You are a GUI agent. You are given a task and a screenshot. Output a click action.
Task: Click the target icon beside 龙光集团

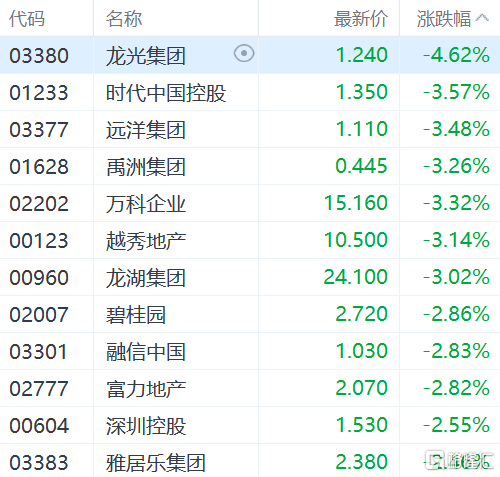(x=244, y=53)
